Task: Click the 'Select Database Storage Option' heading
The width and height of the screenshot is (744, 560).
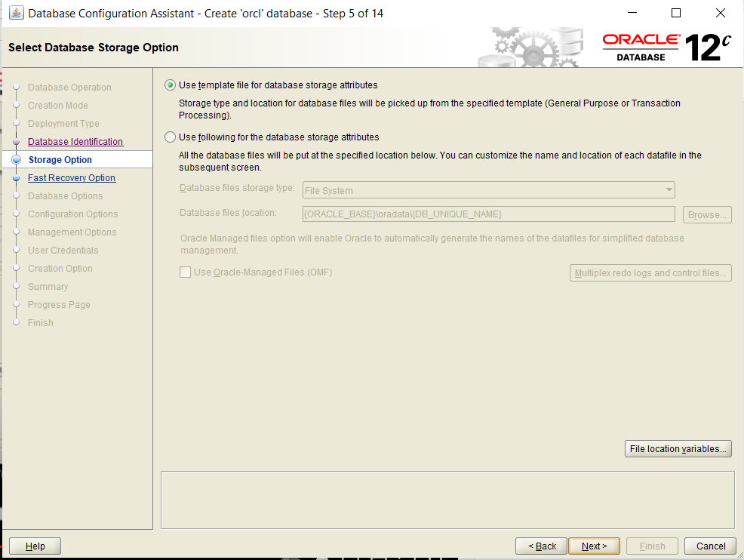Action: coord(94,48)
